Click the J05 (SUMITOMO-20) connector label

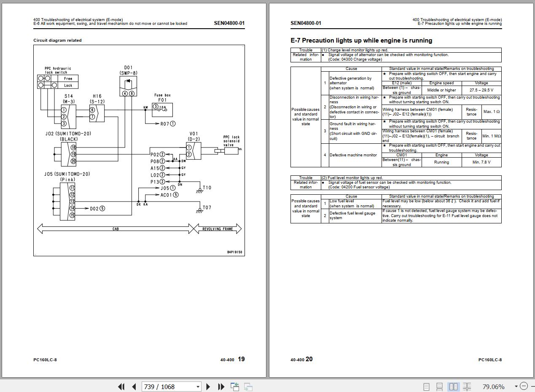click(68, 177)
